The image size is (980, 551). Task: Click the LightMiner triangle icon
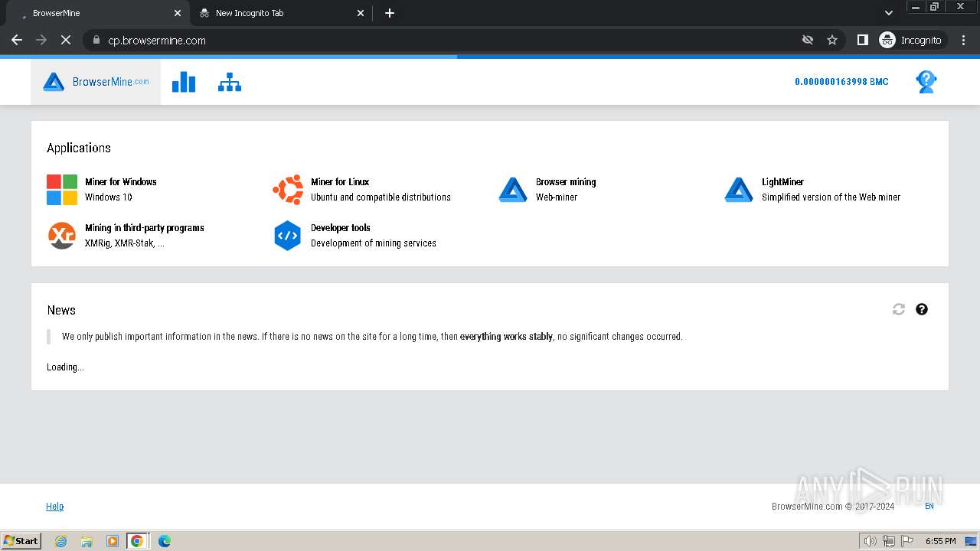(x=739, y=190)
